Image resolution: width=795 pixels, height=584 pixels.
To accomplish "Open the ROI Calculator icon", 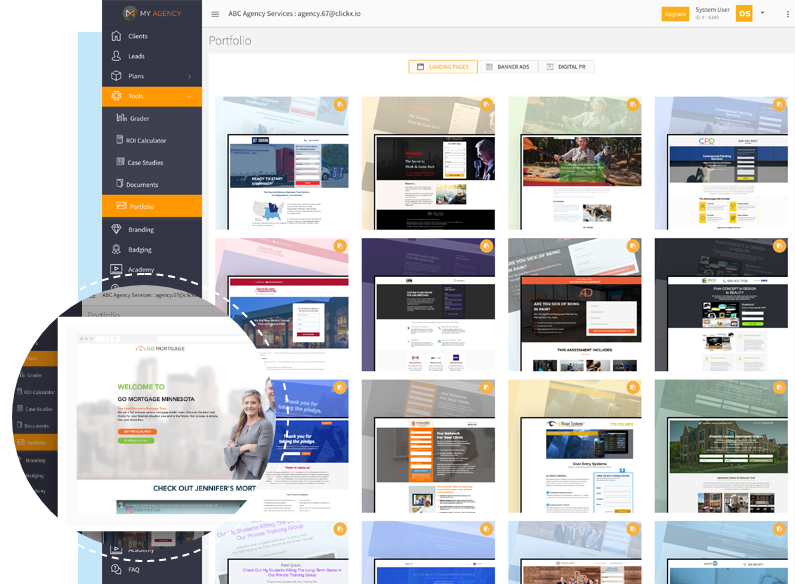I will [x=120, y=139].
